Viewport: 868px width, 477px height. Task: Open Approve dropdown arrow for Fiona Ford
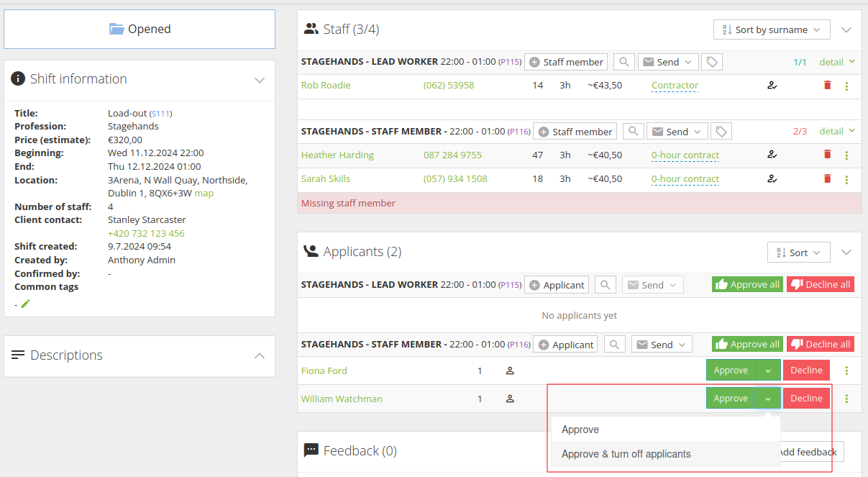[x=768, y=371]
